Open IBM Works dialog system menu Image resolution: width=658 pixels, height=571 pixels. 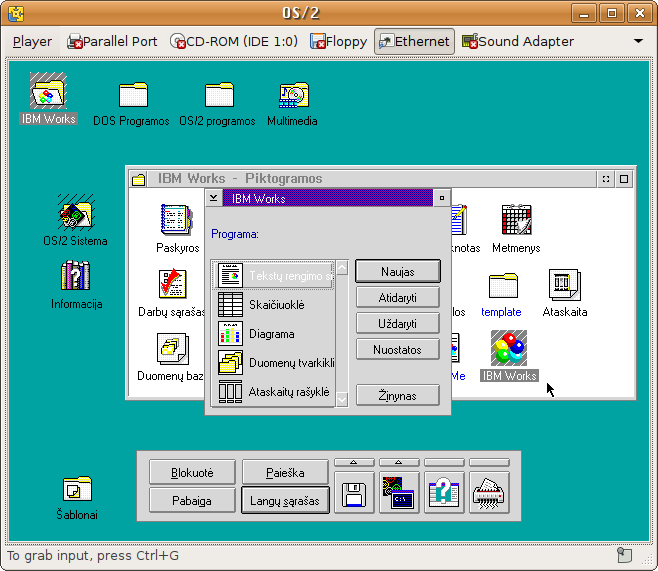point(214,198)
